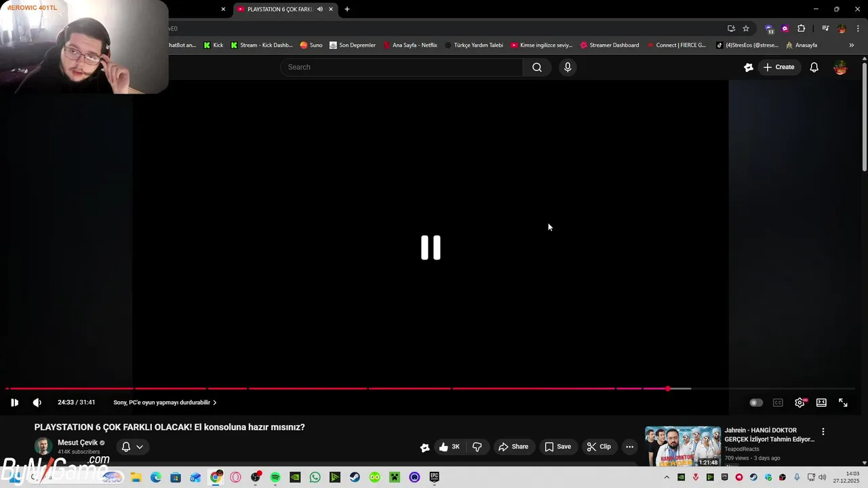The width and height of the screenshot is (868, 488).
Task: Enter fullscreen mode
Action: pos(843,403)
